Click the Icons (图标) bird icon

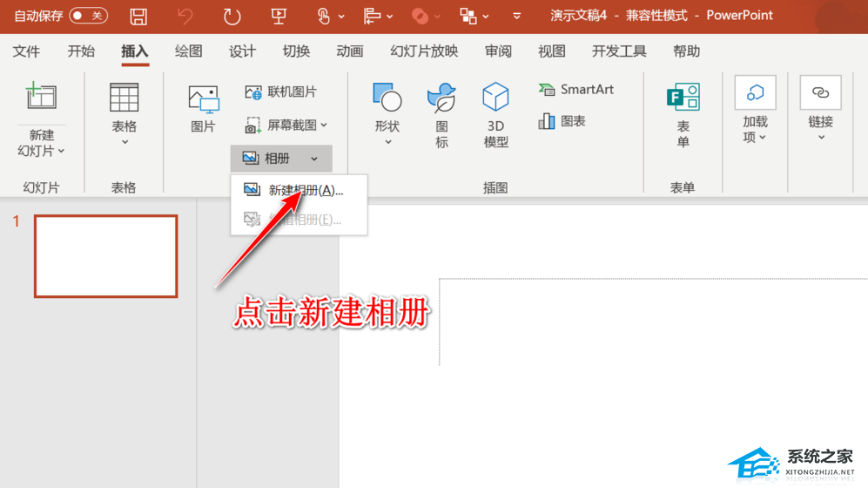point(441,97)
